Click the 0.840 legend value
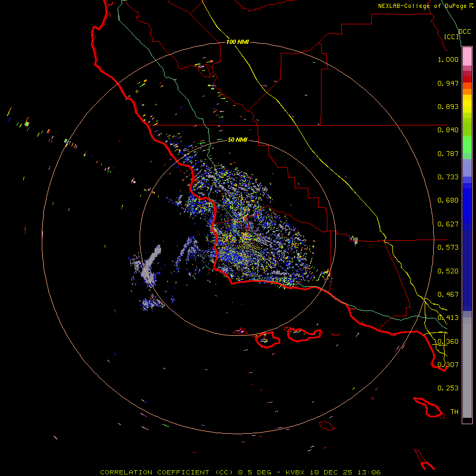The image size is (476, 476). [x=448, y=130]
